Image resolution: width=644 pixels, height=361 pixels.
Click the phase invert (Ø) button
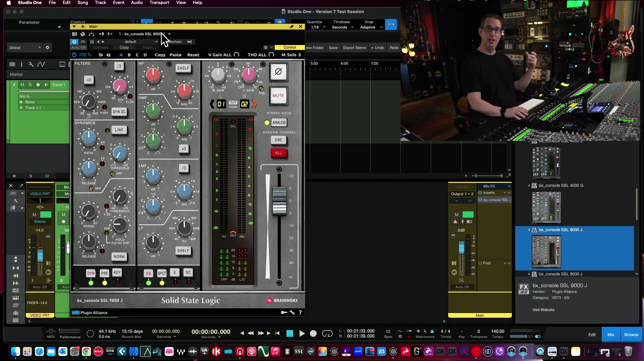pyautogui.click(x=278, y=71)
